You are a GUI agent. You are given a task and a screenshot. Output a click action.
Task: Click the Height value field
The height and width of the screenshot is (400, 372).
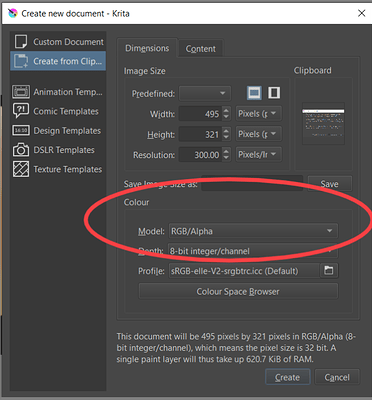click(200, 134)
